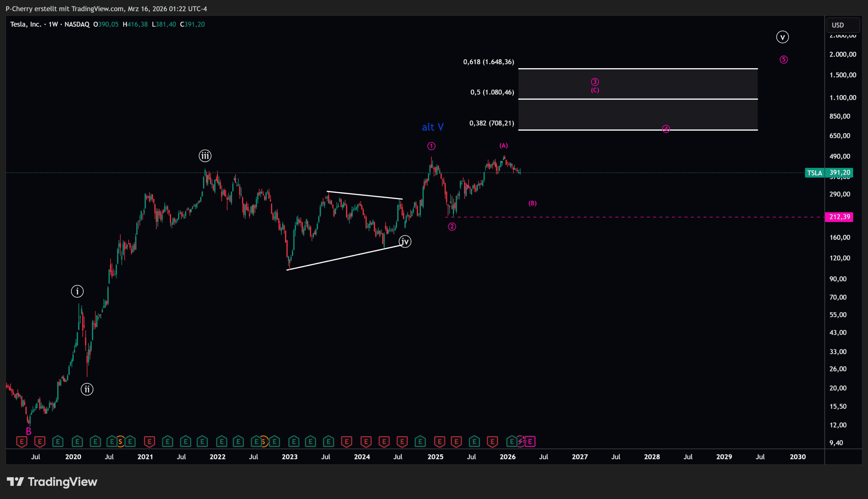Click the Tesla, Inc. symbol title
The width and height of the screenshot is (868, 499).
tap(26, 24)
